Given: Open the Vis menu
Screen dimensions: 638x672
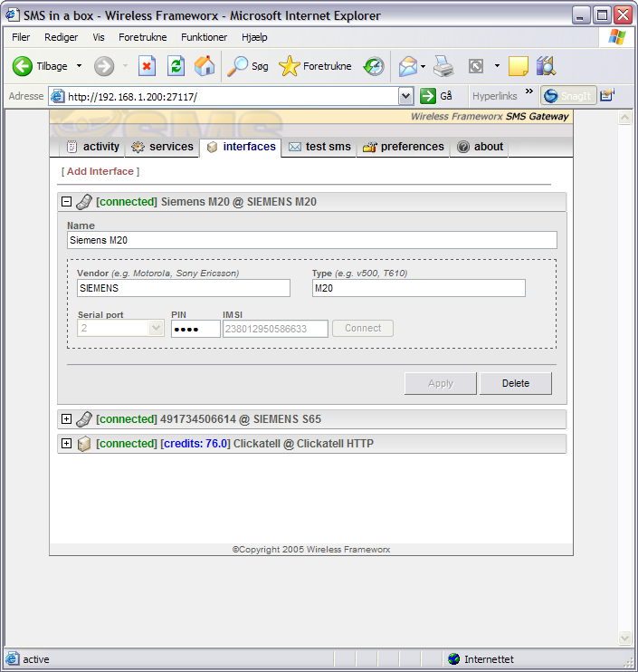Looking at the screenshot, I should (x=99, y=37).
